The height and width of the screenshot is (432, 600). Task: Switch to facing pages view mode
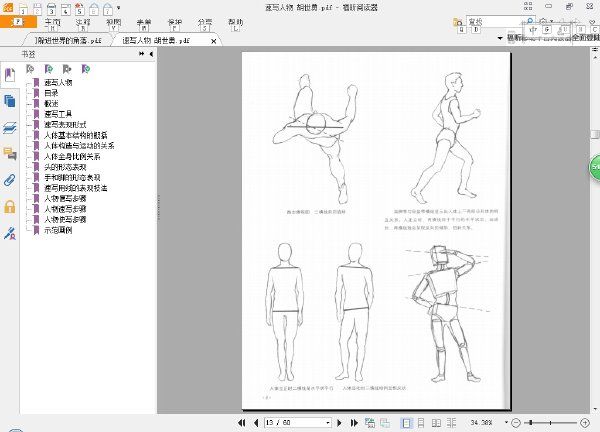point(436,423)
